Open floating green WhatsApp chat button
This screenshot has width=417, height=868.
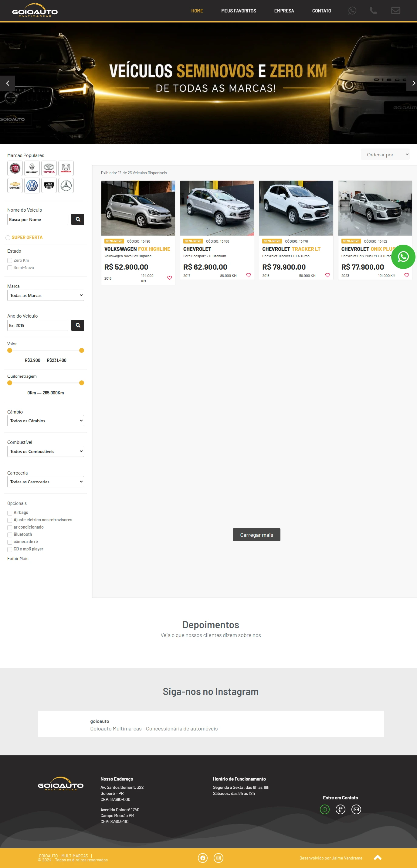point(403,257)
